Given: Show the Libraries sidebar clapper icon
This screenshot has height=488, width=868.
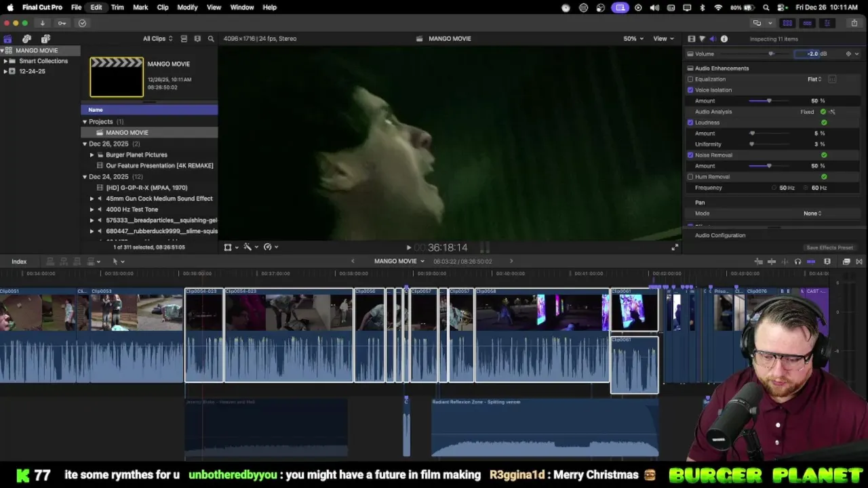Looking at the screenshot, I should [7, 39].
